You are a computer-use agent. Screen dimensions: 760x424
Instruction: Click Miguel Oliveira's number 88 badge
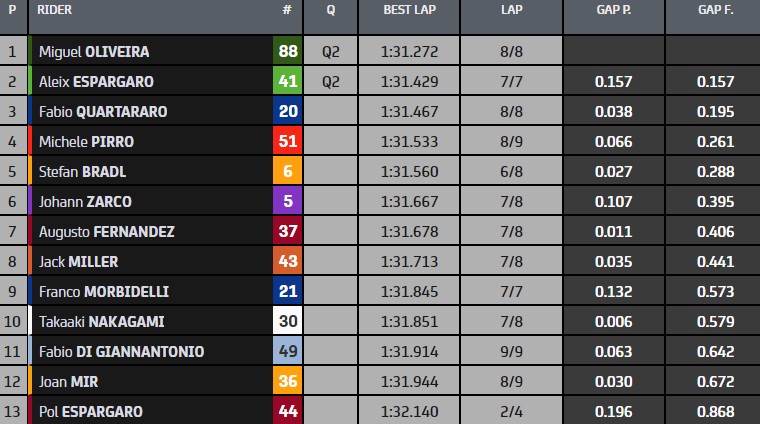click(287, 51)
